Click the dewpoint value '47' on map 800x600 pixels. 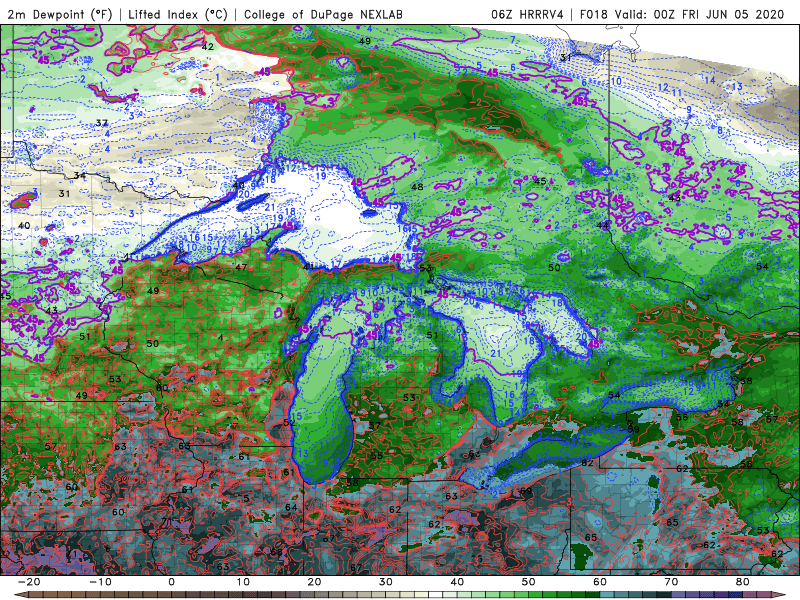[241, 267]
